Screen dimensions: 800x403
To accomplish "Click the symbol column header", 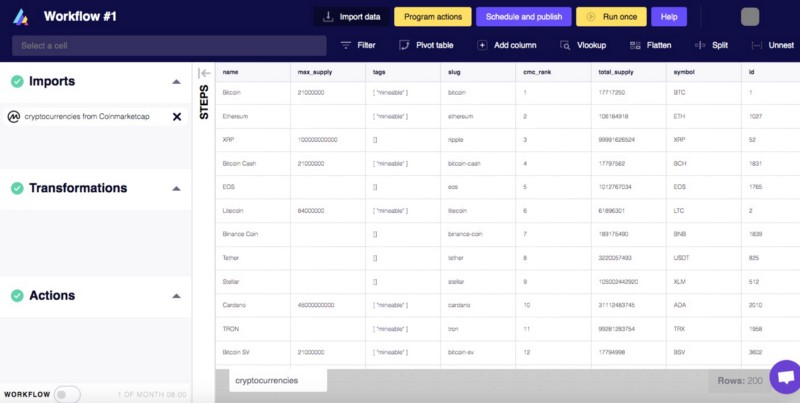I will coord(704,72).
